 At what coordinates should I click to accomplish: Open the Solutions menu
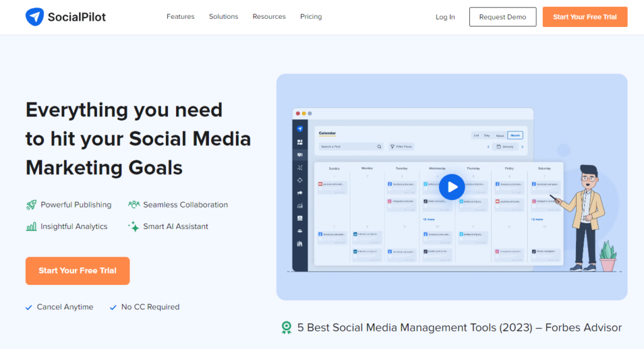pyautogui.click(x=223, y=16)
